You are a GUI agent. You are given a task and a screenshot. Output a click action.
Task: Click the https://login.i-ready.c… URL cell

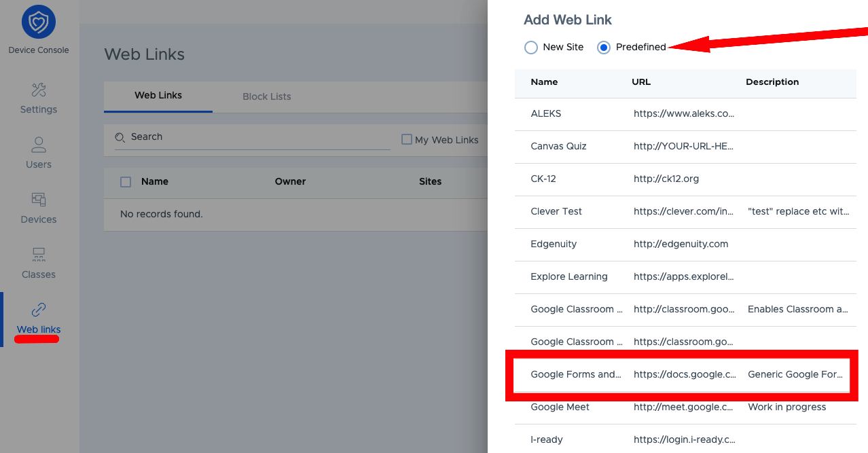(x=684, y=440)
